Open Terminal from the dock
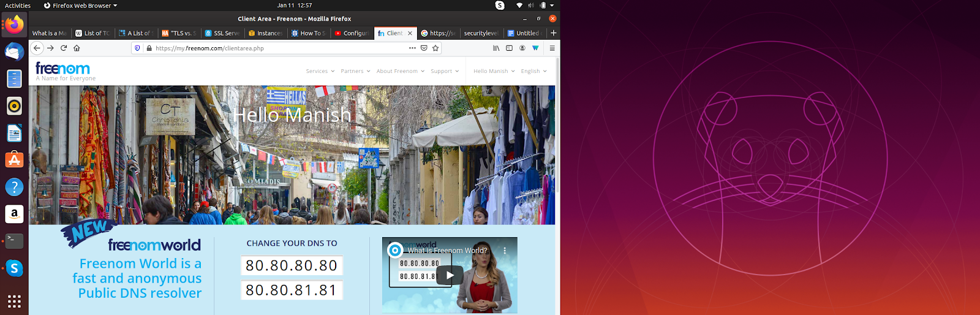Image resolution: width=980 pixels, height=315 pixels. tap(14, 241)
